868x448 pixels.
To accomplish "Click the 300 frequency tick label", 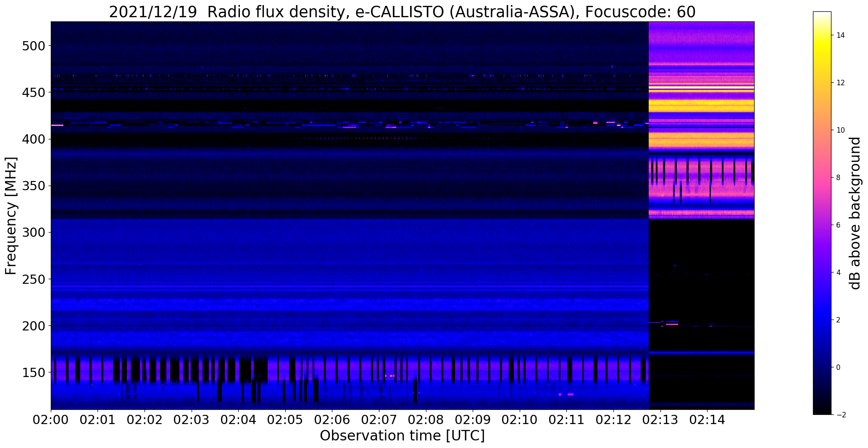I will [34, 232].
